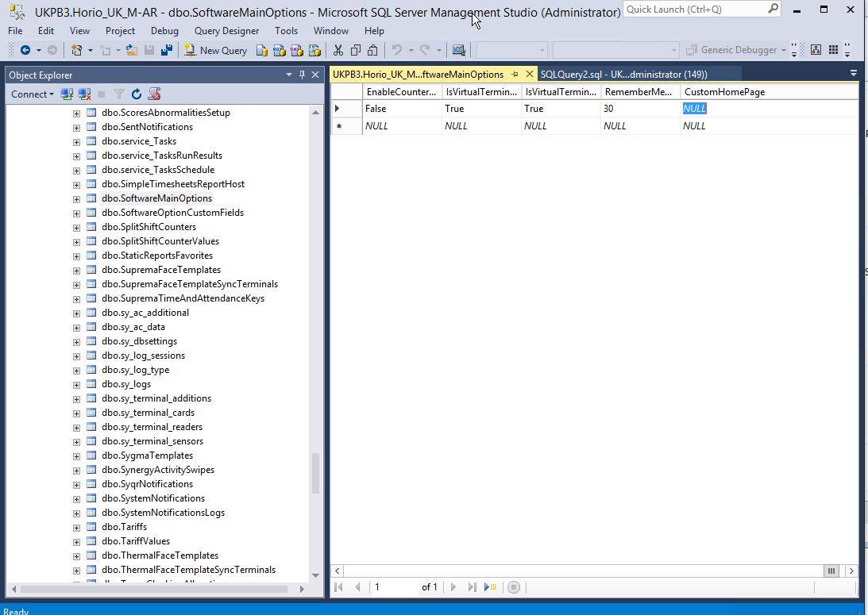Close the SoftwareMainOptions tab
868x615 pixels.
530,74
